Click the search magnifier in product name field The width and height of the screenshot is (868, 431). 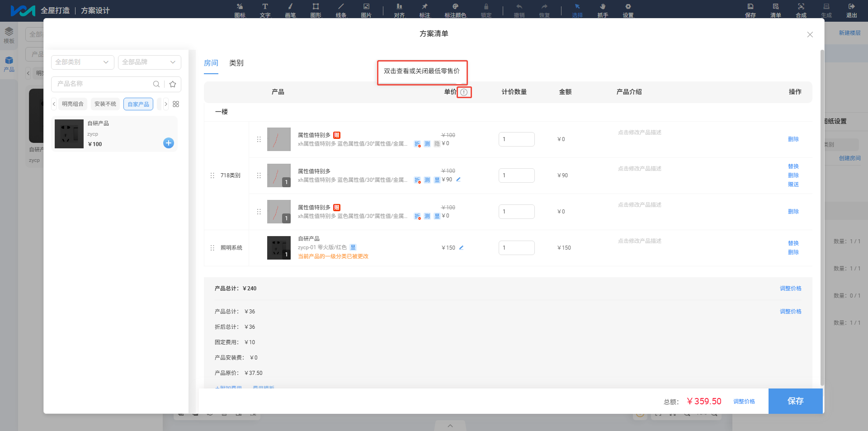156,84
